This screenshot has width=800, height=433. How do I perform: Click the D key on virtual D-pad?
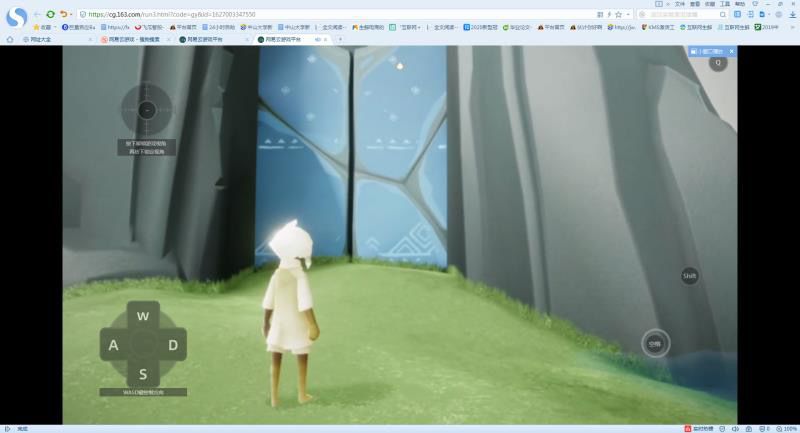[173, 345]
